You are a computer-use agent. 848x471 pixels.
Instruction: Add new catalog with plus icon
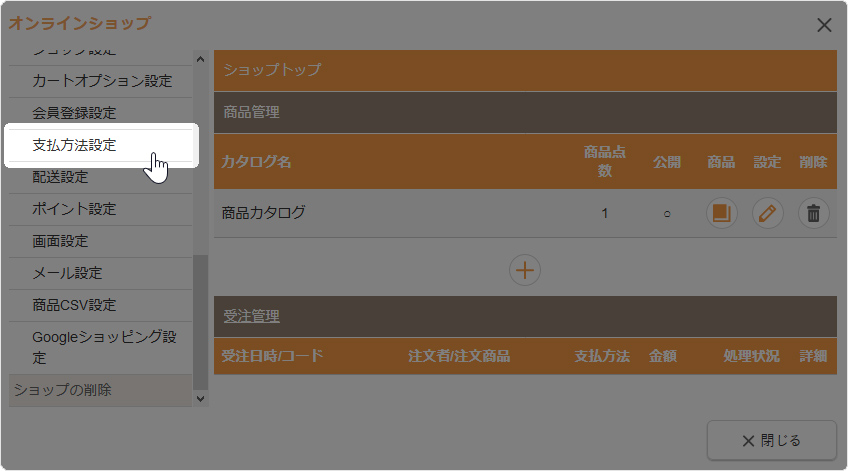[x=525, y=270]
